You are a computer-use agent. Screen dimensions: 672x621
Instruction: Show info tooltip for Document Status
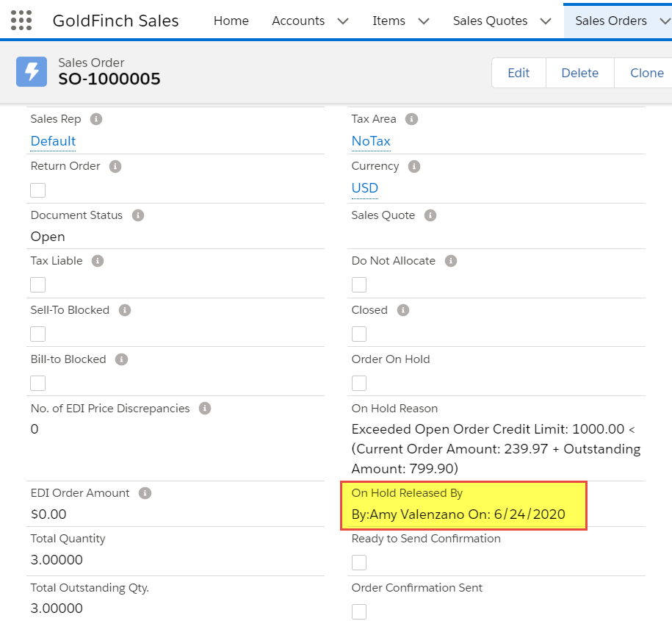click(x=137, y=215)
